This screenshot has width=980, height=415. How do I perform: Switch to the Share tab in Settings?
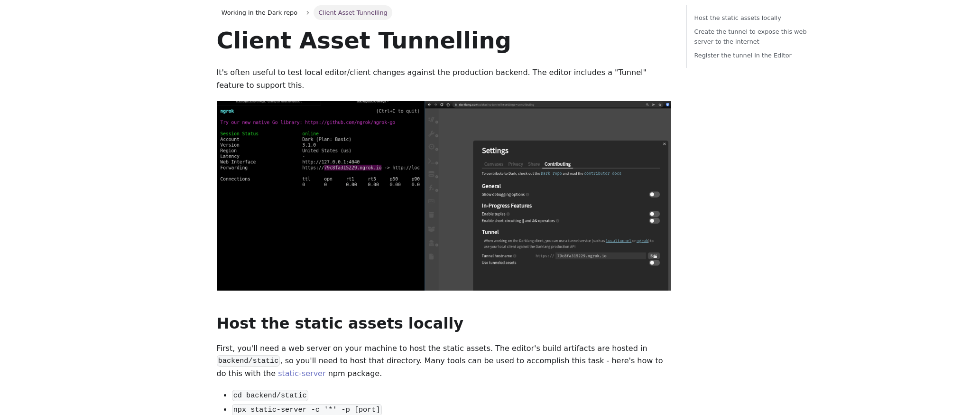pyautogui.click(x=534, y=164)
